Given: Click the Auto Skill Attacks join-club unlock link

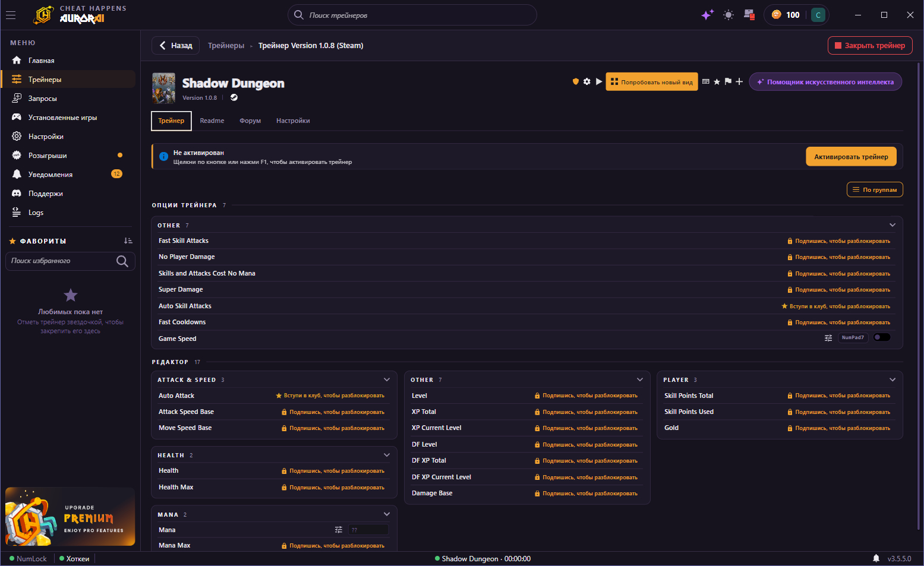Looking at the screenshot, I should point(835,306).
